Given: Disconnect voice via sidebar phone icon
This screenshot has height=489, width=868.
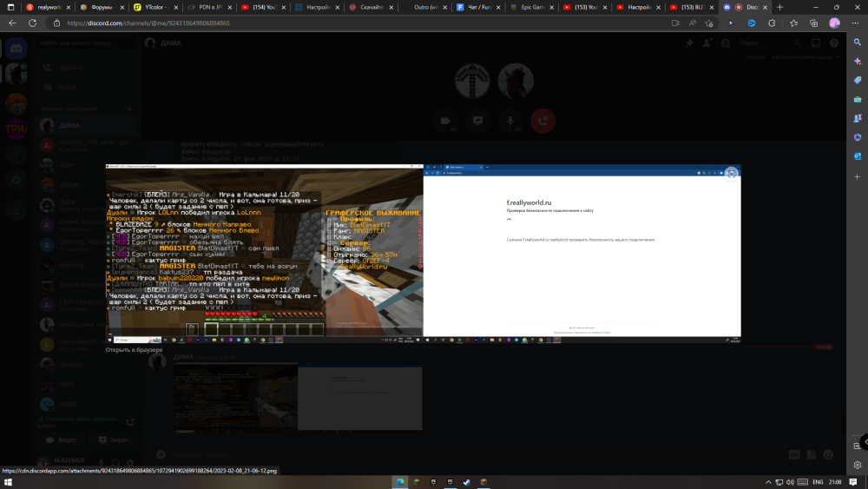Looking at the screenshot, I should coord(130,422).
